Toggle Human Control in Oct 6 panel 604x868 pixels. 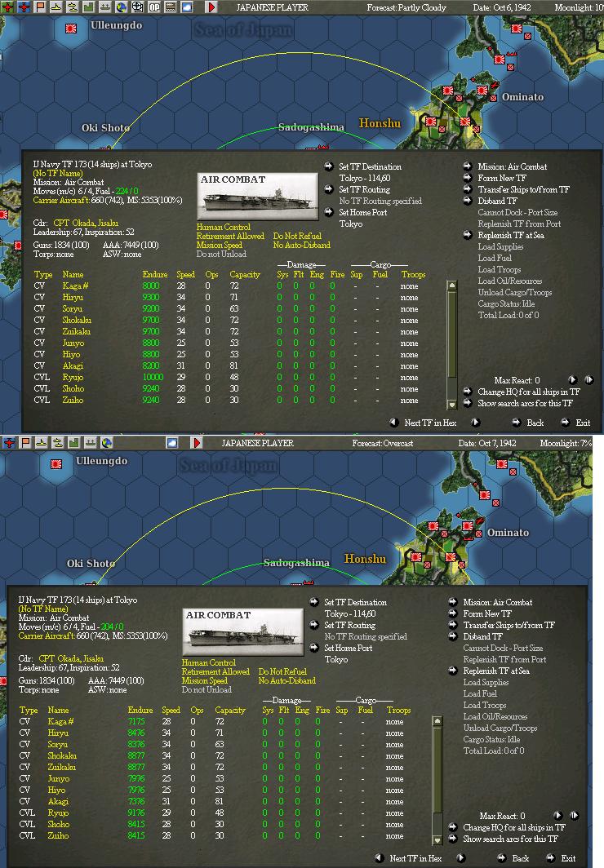(x=223, y=227)
